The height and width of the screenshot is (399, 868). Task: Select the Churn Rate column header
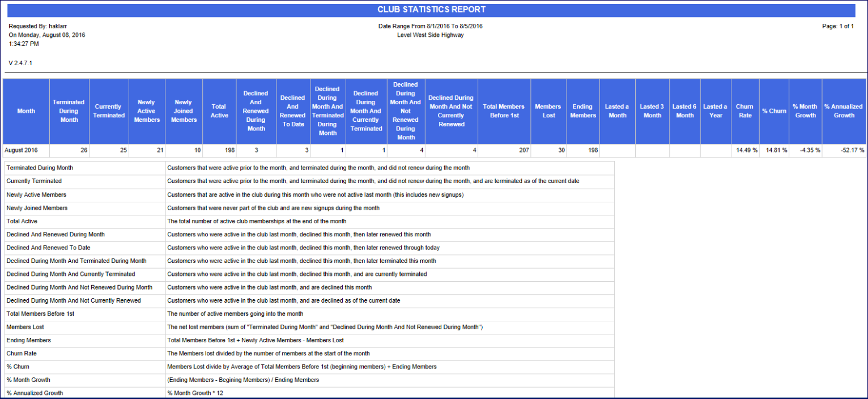[x=744, y=111]
